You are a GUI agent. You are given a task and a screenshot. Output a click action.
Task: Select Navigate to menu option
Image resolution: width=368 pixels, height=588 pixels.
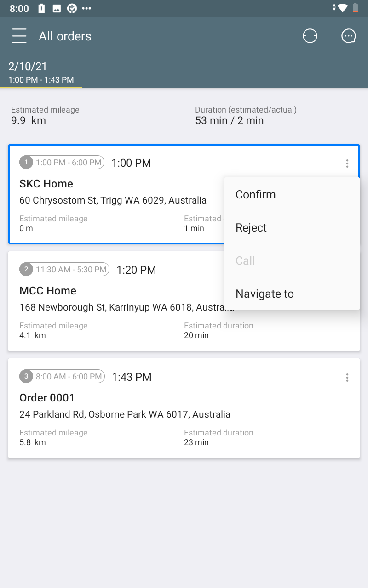pos(264,294)
